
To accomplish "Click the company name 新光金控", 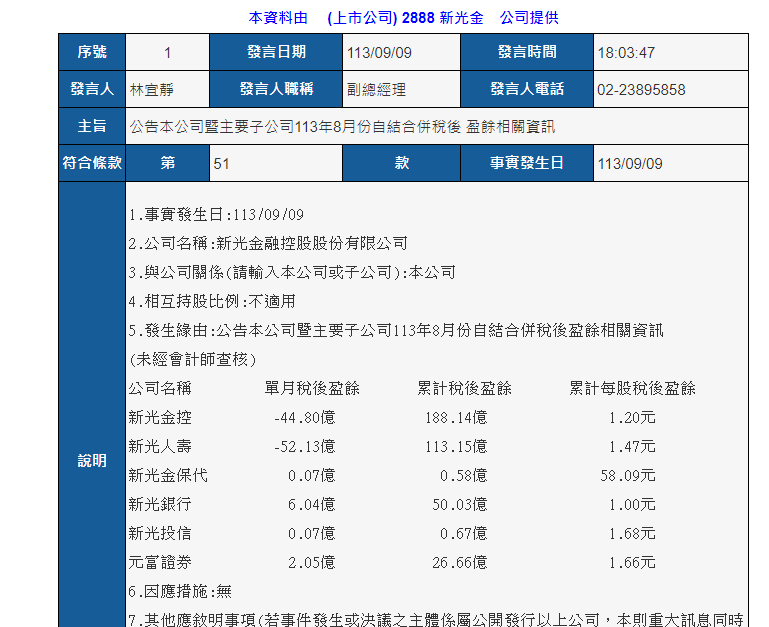I will [x=159, y=418].
